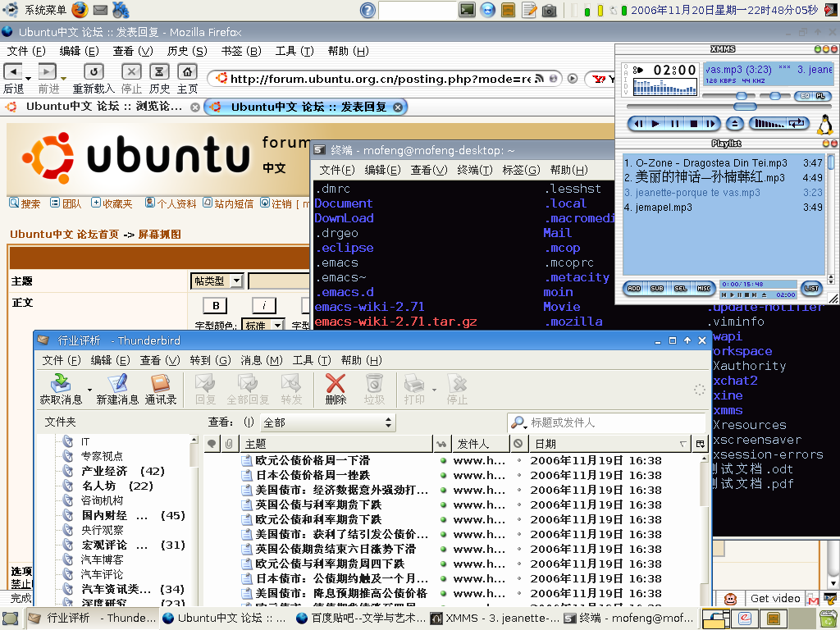Open search options dropdown in Thunderbird search box
The height and width of the screenshot is (630, 840).
(x=518, y=422)
